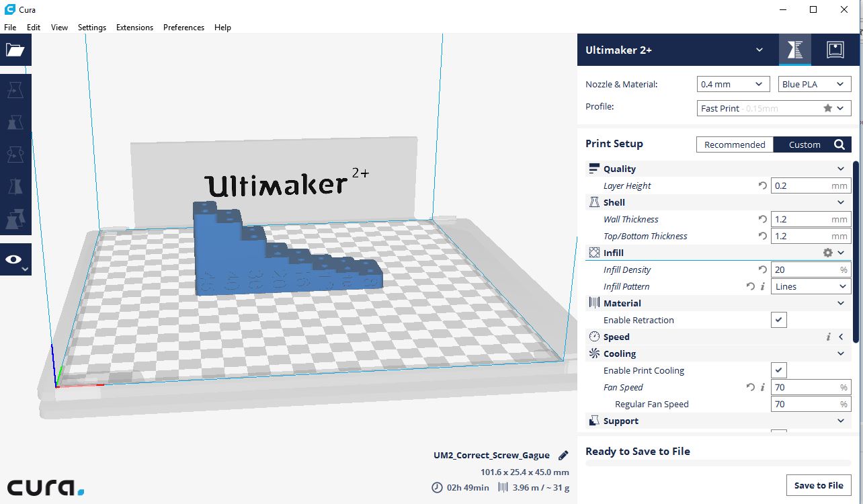
Task: Open the Preferences menu
Action: click(x=183, y=28)
